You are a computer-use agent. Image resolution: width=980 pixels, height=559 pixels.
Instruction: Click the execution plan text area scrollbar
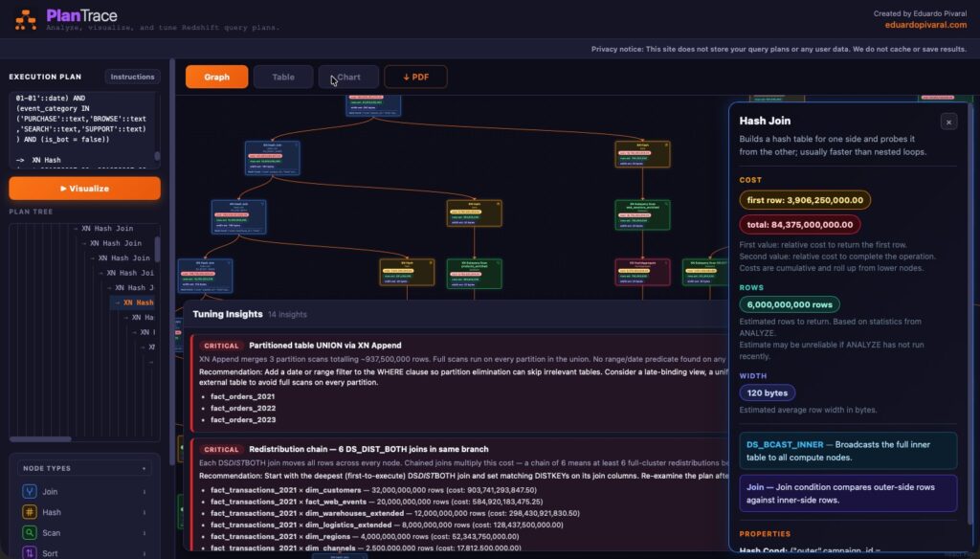coord(158,156)
